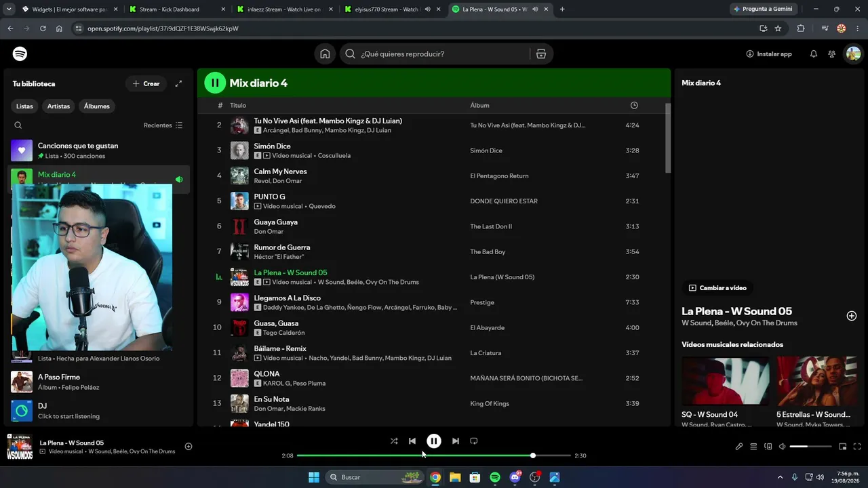Image resolution: width=868 pixels, height=488 pixels.
Task: Skip to the previous track
Action: click(412, 441)
